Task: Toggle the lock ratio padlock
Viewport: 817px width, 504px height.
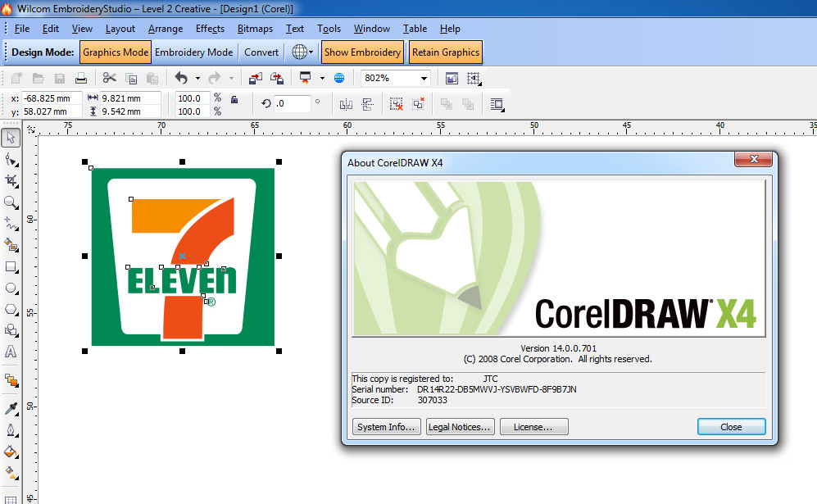Action: (x=234, y=99)
